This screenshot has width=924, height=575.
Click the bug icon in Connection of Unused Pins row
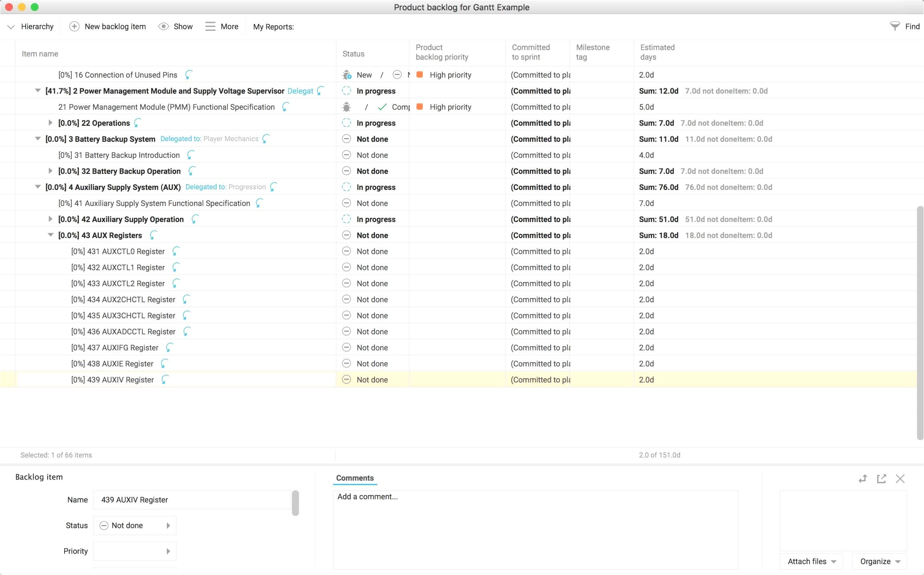(x=346, y=75)
